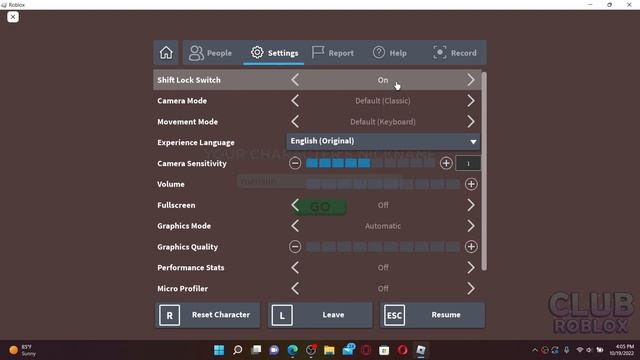This screenshot has height=360, width=640.
Task: Close the menu with the top-left X
Action: (13, 17)
